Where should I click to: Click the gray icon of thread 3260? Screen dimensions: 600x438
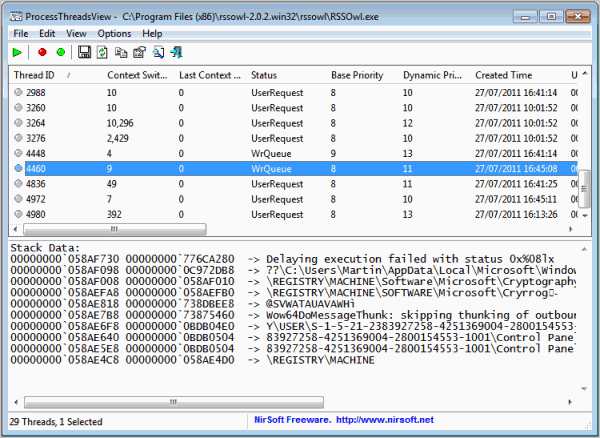[x=18, y=107]
